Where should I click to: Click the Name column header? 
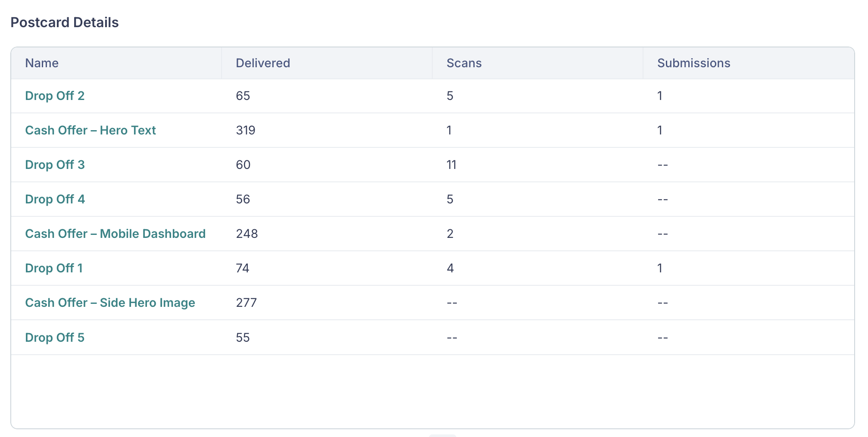[x=42, y=63]
